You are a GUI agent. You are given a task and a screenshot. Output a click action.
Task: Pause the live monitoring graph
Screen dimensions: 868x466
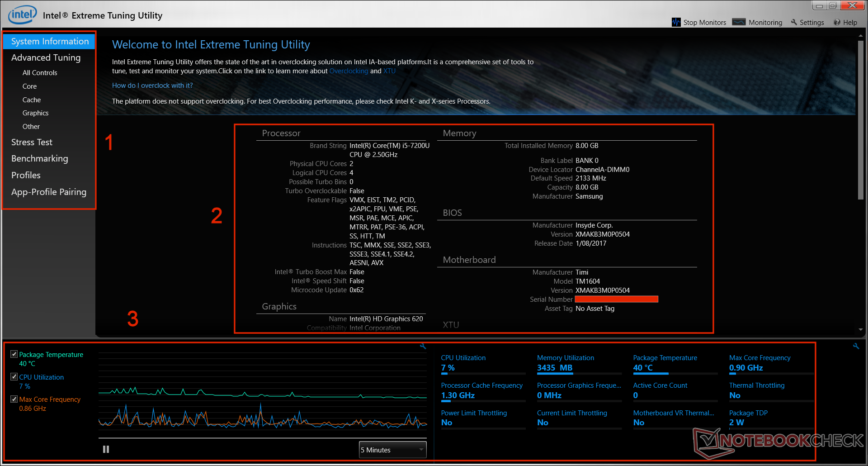pos(105,449)
